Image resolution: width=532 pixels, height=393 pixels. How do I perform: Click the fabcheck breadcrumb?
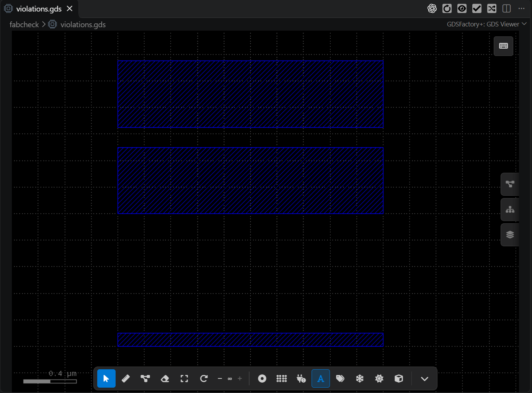click(24, 25)
